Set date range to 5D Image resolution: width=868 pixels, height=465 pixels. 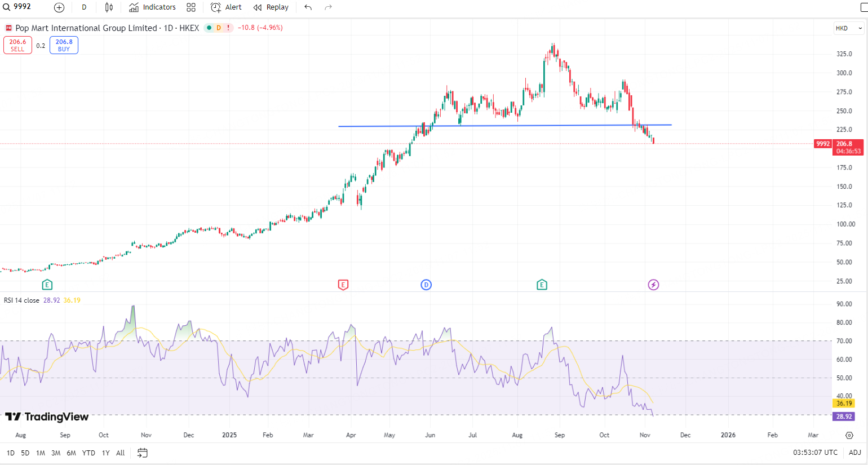(25, 453)
